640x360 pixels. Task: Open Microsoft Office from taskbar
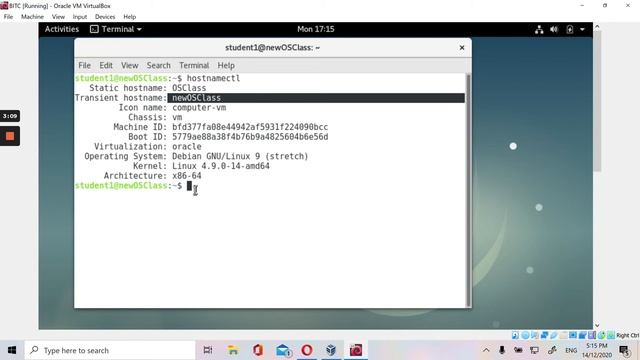point(258,350)
